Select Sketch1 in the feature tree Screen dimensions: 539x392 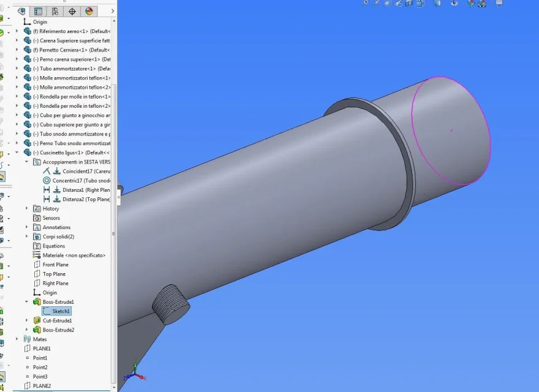pyautogui.click(x=61, y=311)
